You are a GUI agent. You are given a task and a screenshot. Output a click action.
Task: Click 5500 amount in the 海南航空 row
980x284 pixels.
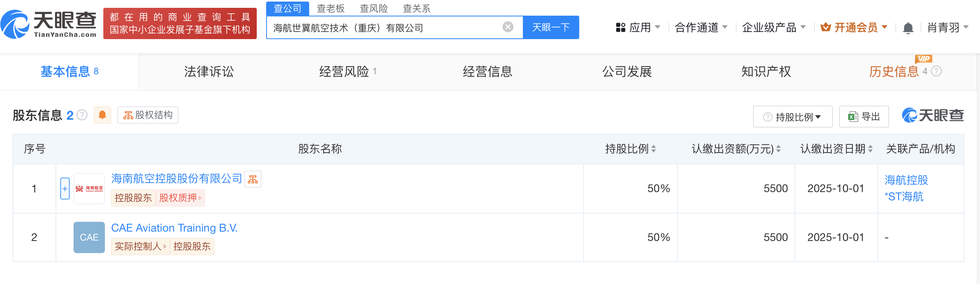776,189
